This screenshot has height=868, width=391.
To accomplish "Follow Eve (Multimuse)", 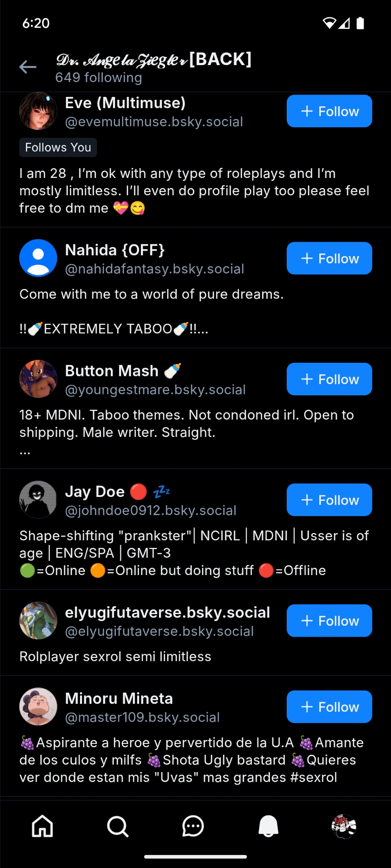I will 329,111.
